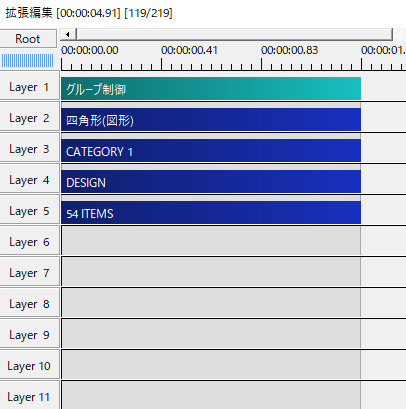Screen dimensions: 406x409
Task: Toggle visibility of Layer 3
Action: (29, 149)
